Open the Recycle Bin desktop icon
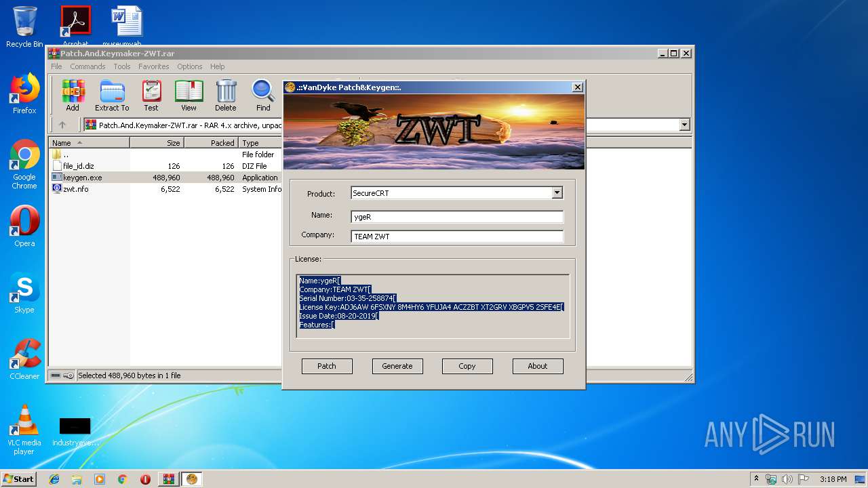This screenshot has width=868, height=488. coord(24,27)
